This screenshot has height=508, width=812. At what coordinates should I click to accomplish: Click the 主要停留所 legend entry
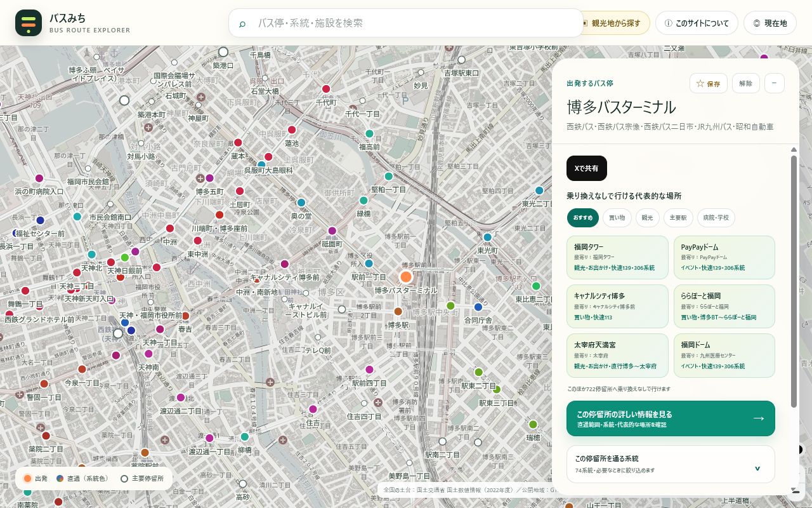coord(142,478)
